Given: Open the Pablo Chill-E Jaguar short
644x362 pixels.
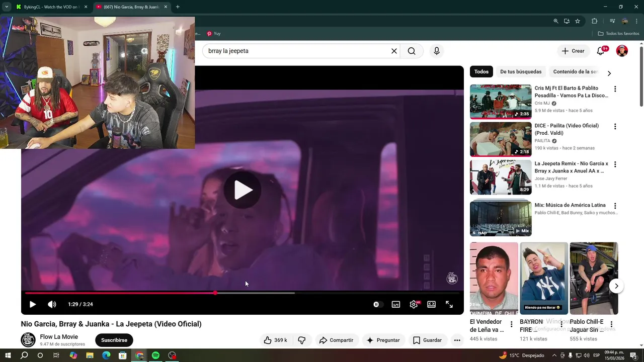Looking at the screenshot, I should 594,279.
